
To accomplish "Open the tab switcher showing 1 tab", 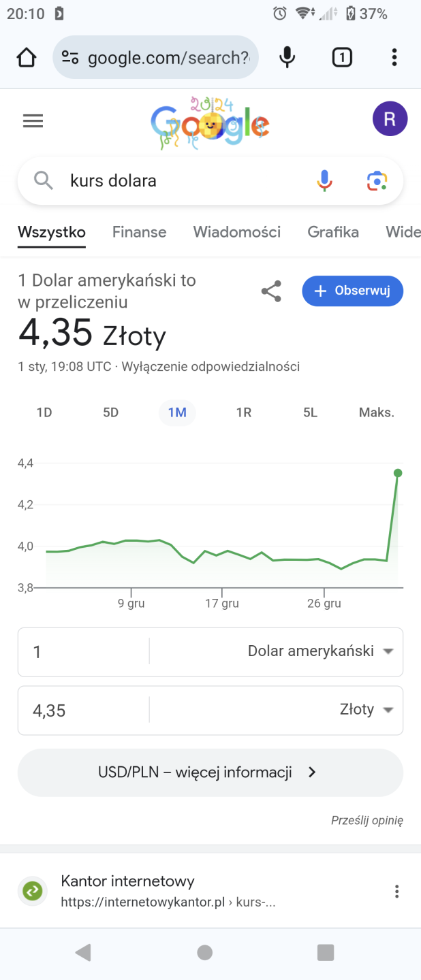I will point(342,58).
